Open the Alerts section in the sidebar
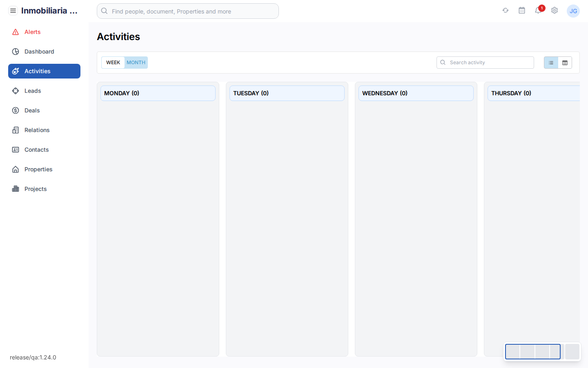The width and height of the screenshot is (588, 368). (32, 32)
